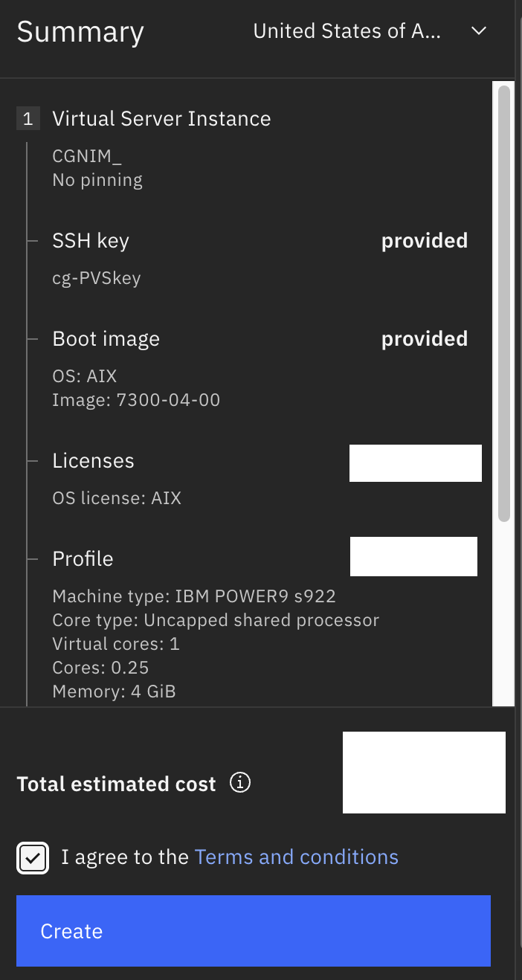Open the Terms and conditions link

pyautogui.click(x=296, y=857)
